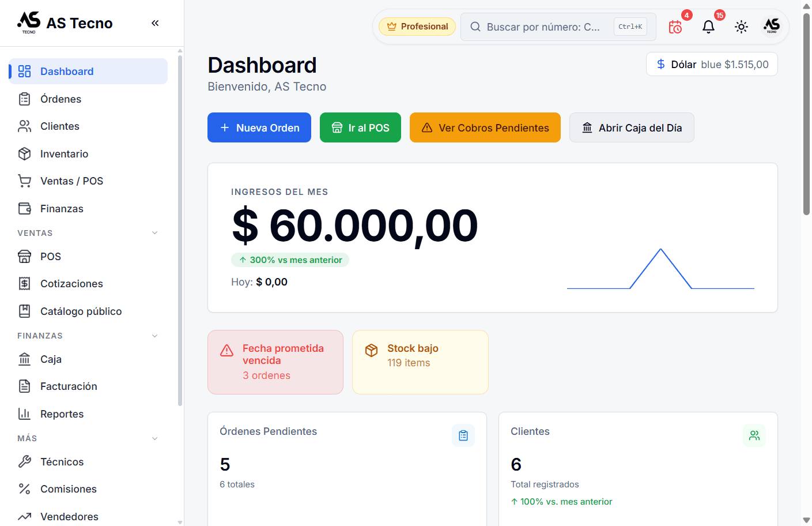Click the "300% vs mes anterior" badge
Viewport: 812px width, 526px height.
[x=290, y=260]
